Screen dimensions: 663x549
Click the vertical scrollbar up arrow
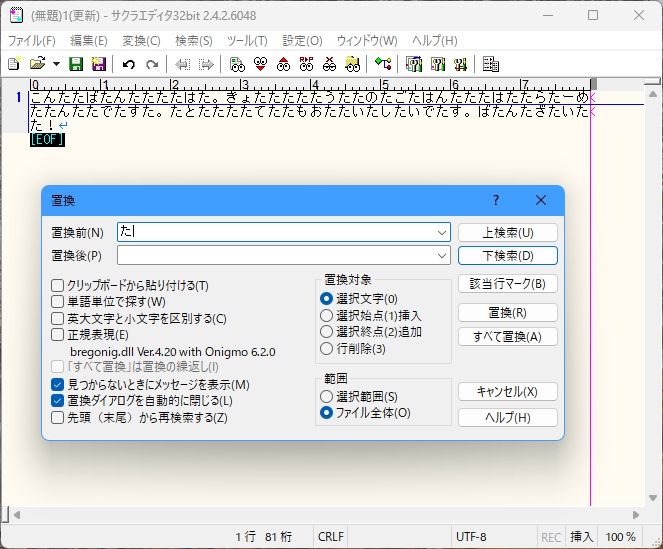[x=653, y=93]
